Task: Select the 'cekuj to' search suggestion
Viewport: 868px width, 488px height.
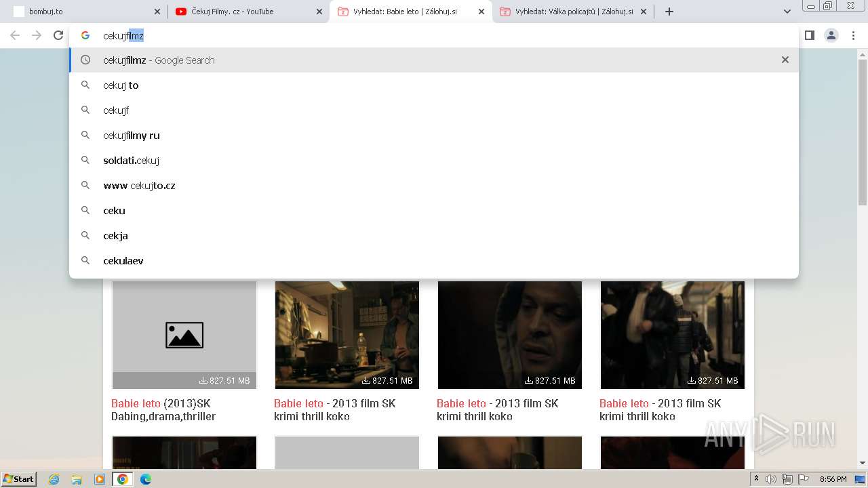Action: [434, 85]
